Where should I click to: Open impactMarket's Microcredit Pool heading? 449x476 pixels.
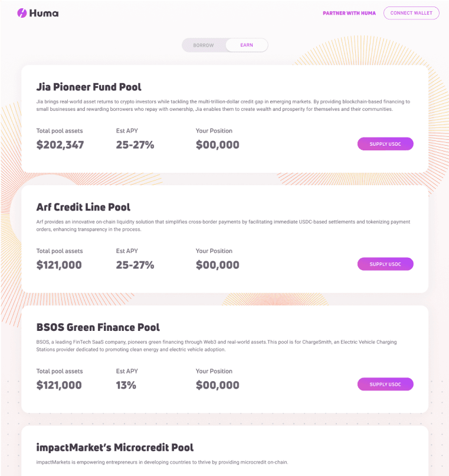114,448
